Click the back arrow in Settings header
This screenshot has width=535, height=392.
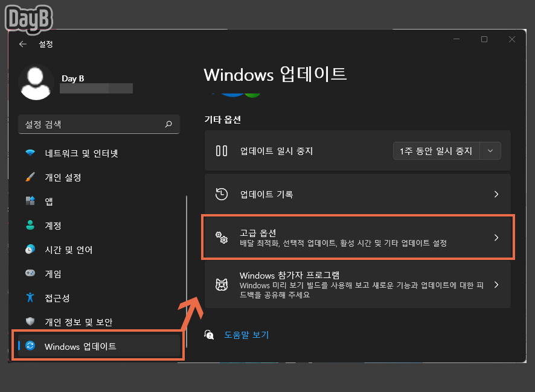point(23,44)
